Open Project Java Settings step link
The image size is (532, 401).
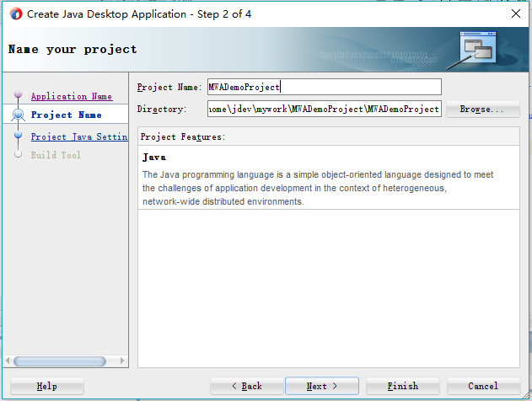[79, 136]
